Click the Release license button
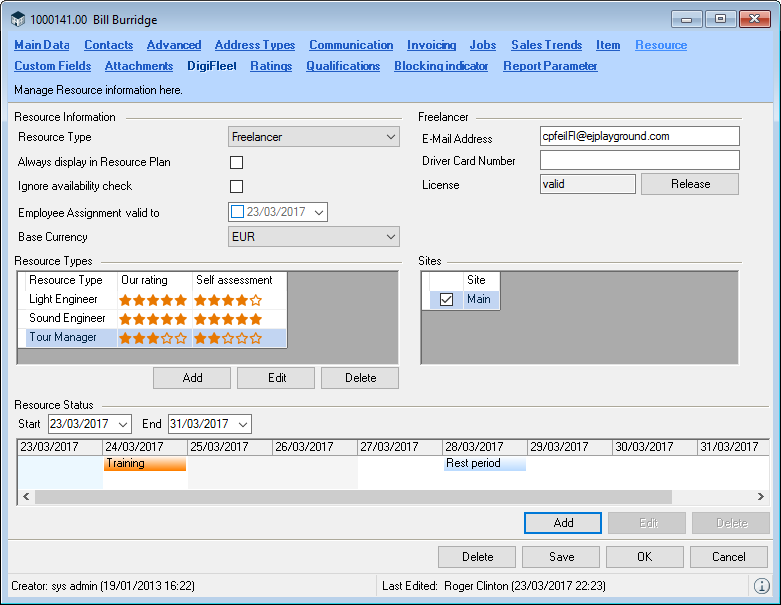781x605 pixels. (690, 184)
